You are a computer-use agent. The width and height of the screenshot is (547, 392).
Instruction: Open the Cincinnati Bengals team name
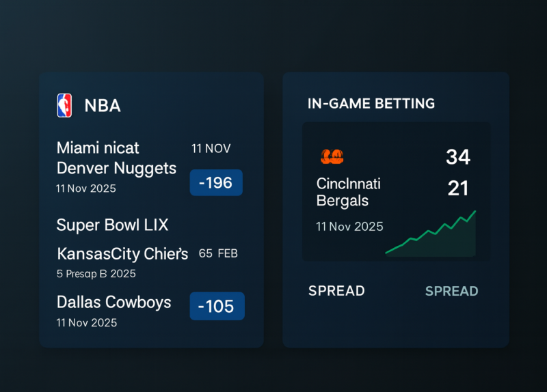click(x=349, y=192)
